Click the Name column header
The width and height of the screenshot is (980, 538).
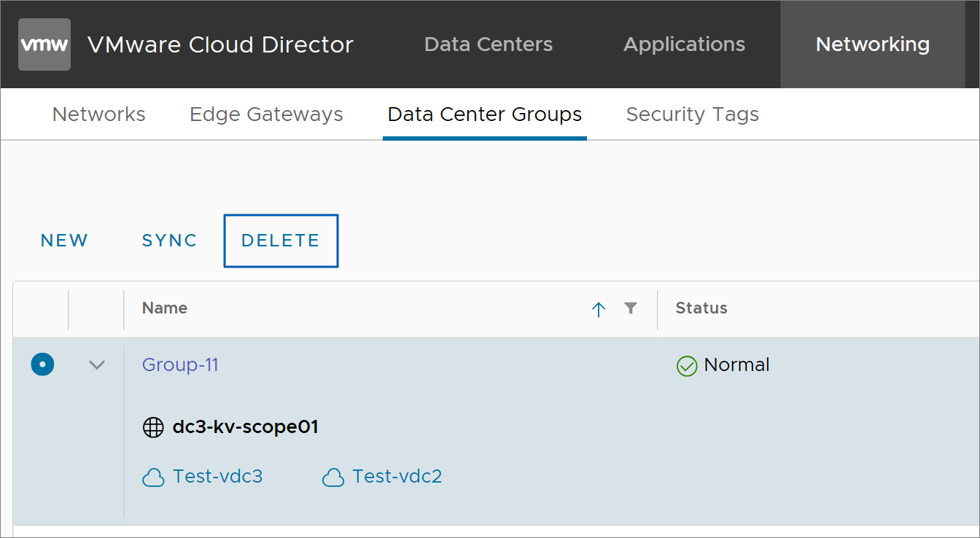click(165, 308)
